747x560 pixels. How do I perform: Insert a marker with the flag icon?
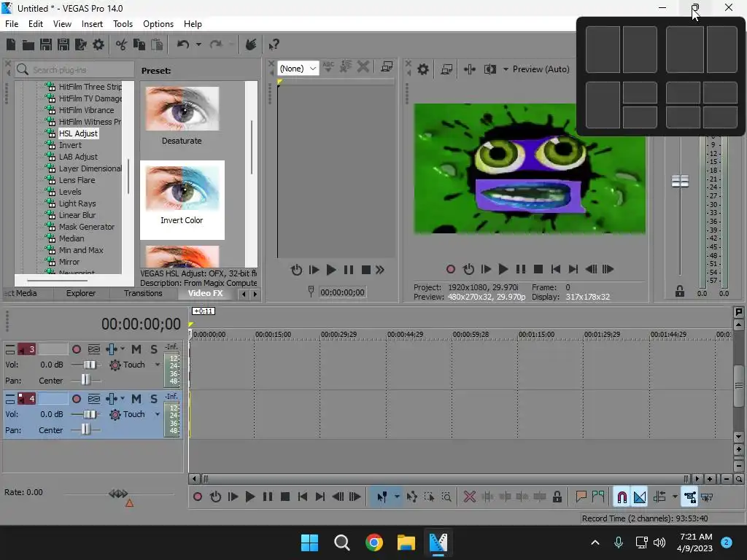581,497
